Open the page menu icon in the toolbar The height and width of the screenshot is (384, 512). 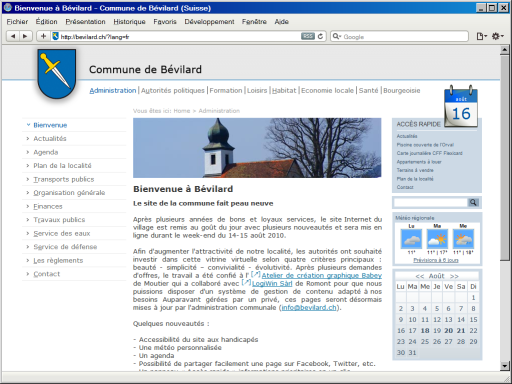(481, 36)
